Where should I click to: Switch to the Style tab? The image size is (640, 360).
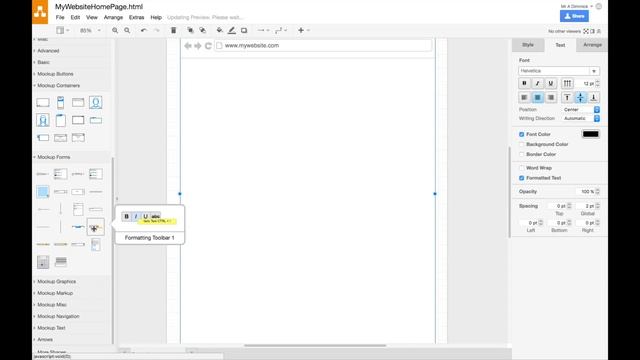pyautogui.click(x=528, y=45)
